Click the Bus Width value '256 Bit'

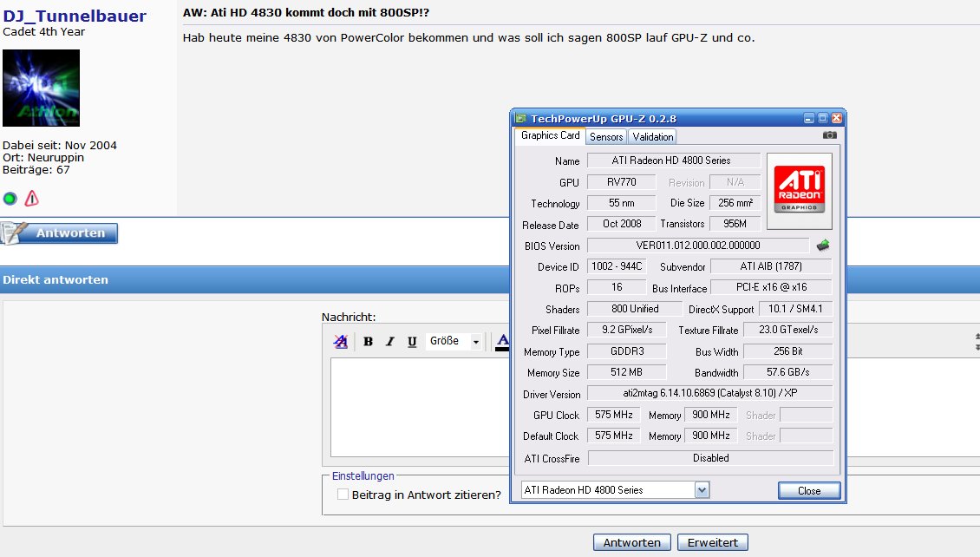click(x=788, y=351)
